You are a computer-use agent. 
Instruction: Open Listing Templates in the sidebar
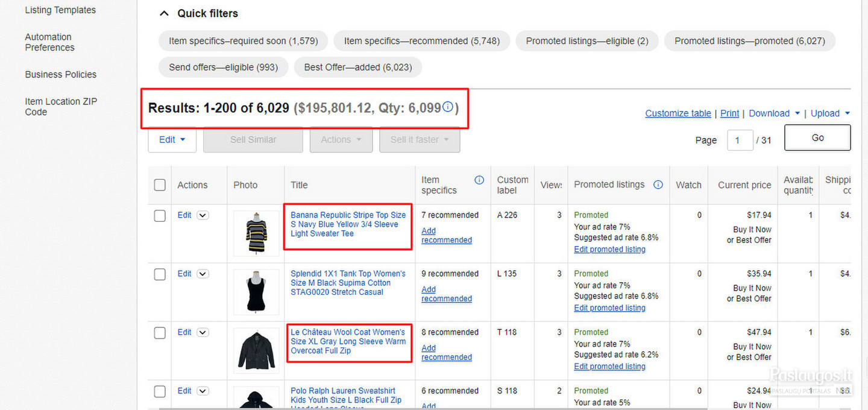point(60,10)
